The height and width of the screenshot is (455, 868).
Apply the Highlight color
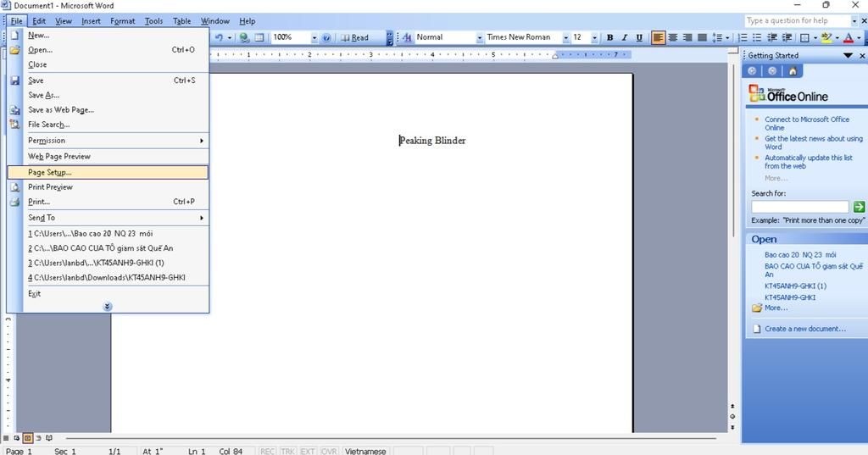pyautogui.click(x=826, y=37)
